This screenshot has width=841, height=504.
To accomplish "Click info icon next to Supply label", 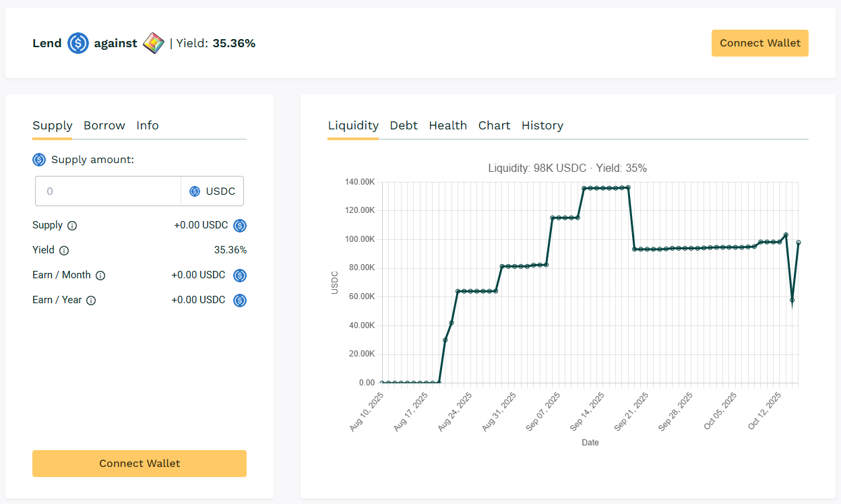I will click(x=72, y=226).
